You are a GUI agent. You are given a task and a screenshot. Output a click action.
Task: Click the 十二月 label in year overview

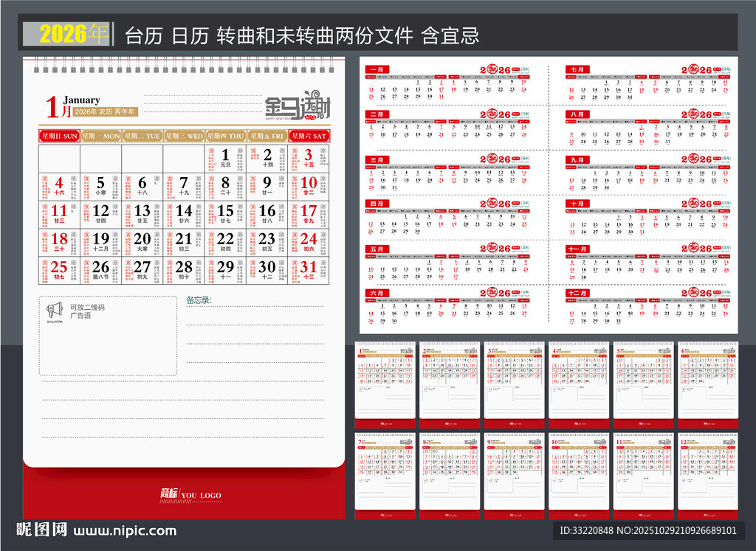pos(577,293)
